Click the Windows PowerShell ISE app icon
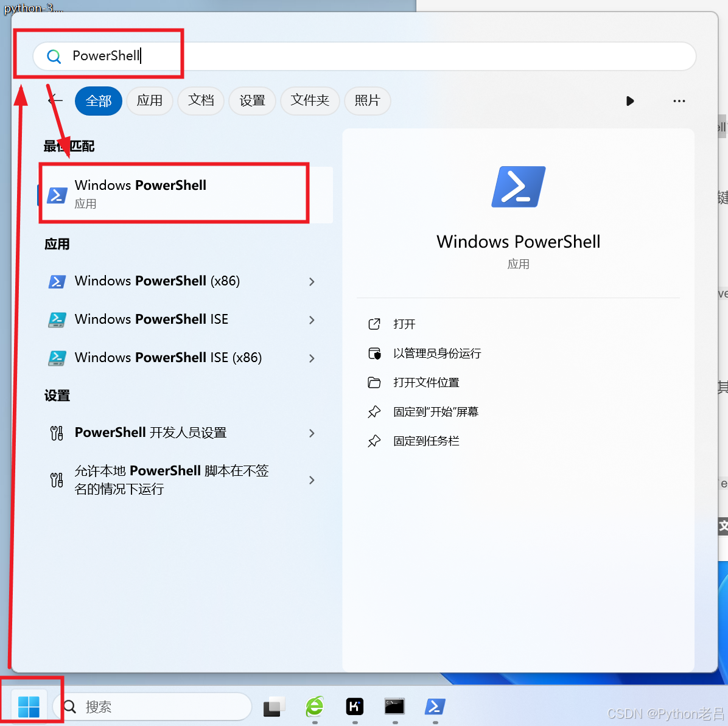Viewport: 728px width, 726px height. click(57, 320)
